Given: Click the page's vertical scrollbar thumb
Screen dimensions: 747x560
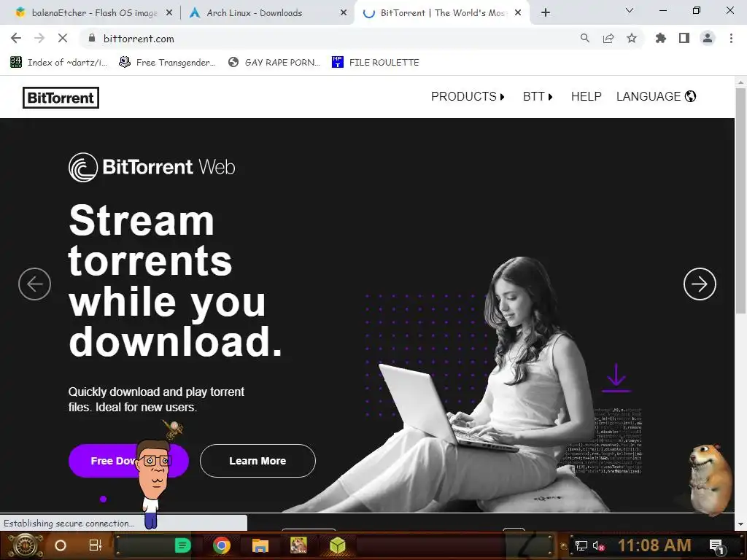Looking at the screenshot, I should point(740,200).
